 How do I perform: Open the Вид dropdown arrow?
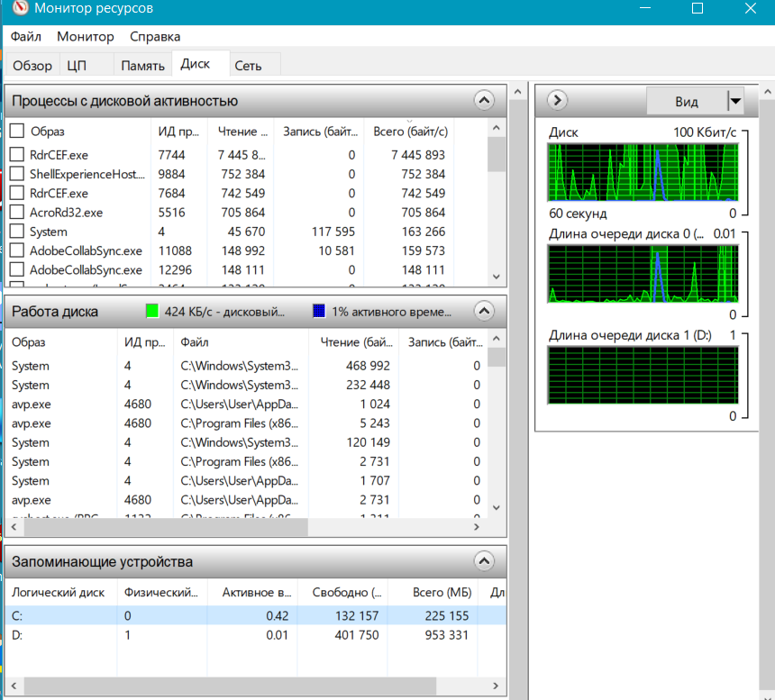point(735,102)
